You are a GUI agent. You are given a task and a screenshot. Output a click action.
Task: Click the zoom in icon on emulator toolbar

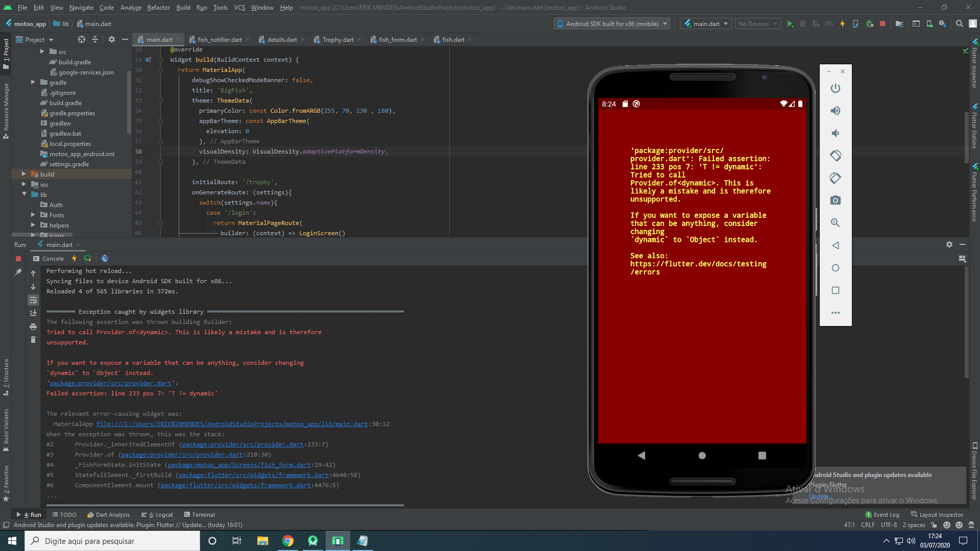point(835,222)
